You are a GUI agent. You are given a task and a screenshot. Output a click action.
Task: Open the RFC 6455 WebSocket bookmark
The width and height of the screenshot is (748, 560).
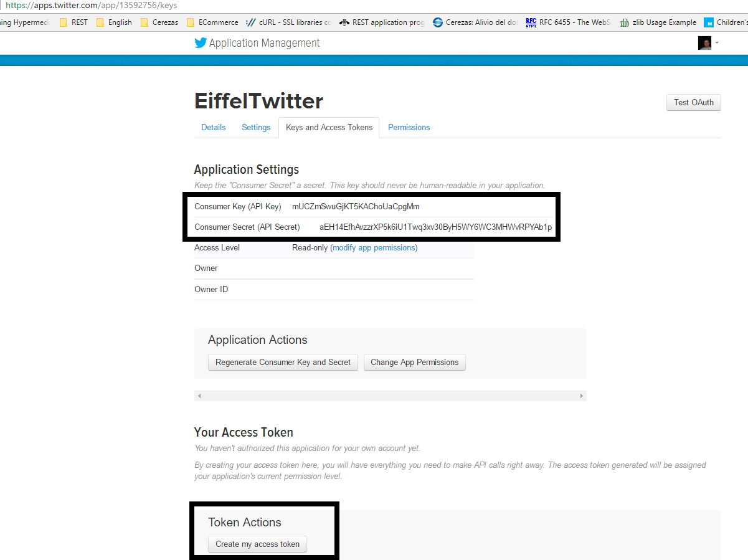569,22
